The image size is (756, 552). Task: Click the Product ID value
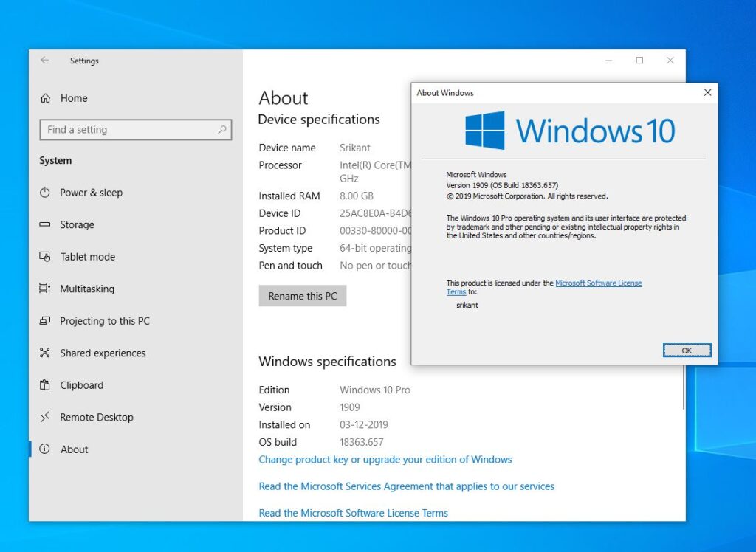click(x=375, y=230)
